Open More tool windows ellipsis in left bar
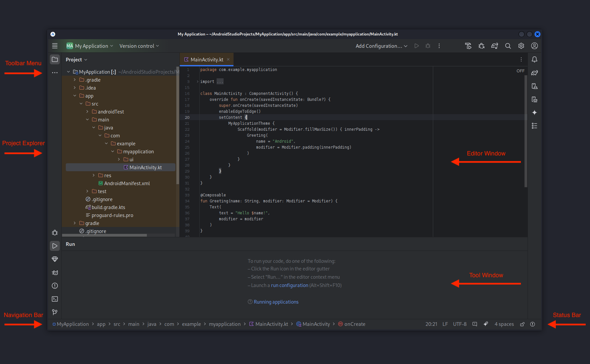This screenshot has height=364, width=590. click(x=55, y=72)
